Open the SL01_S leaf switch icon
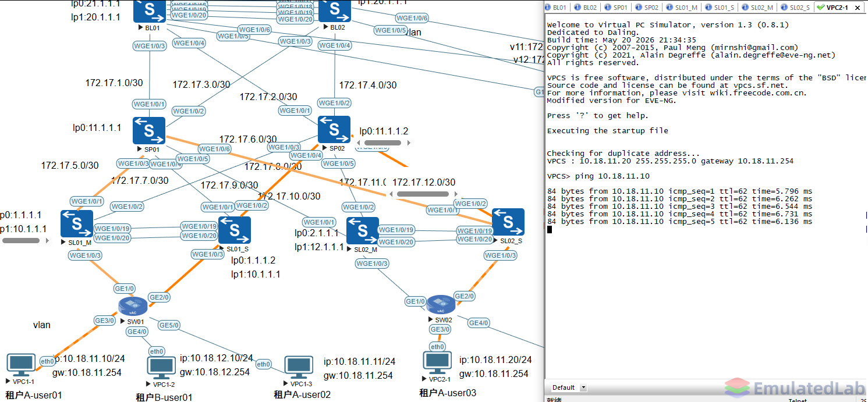 point(235,230)
